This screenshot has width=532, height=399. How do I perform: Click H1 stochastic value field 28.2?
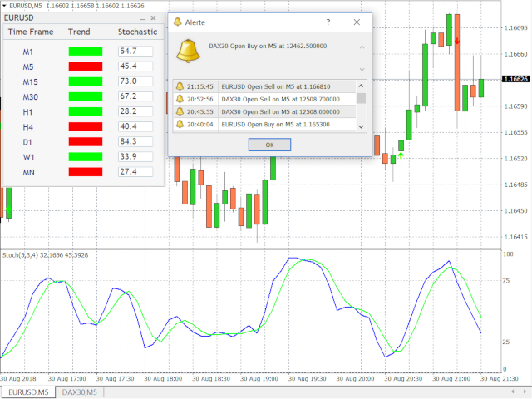point(135,111)
